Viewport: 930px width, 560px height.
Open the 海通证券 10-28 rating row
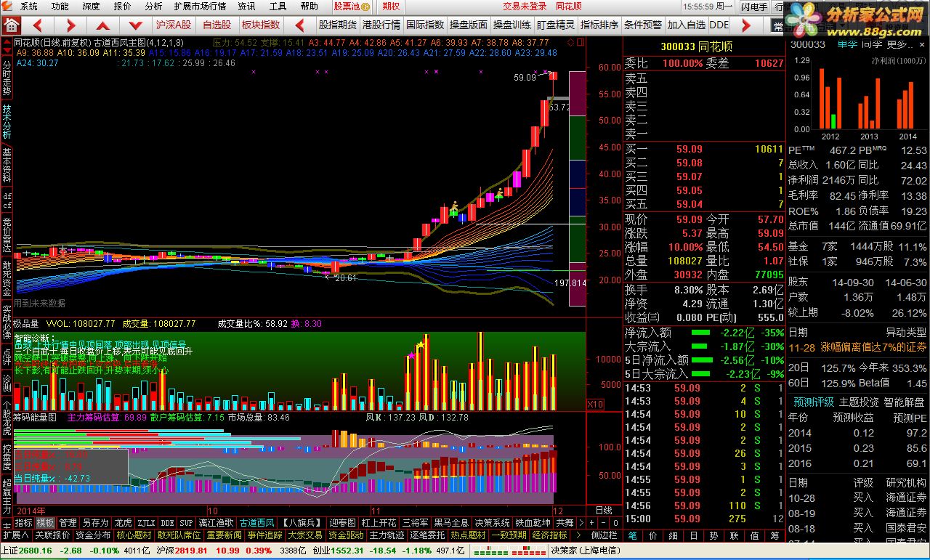tap(857, 498)
